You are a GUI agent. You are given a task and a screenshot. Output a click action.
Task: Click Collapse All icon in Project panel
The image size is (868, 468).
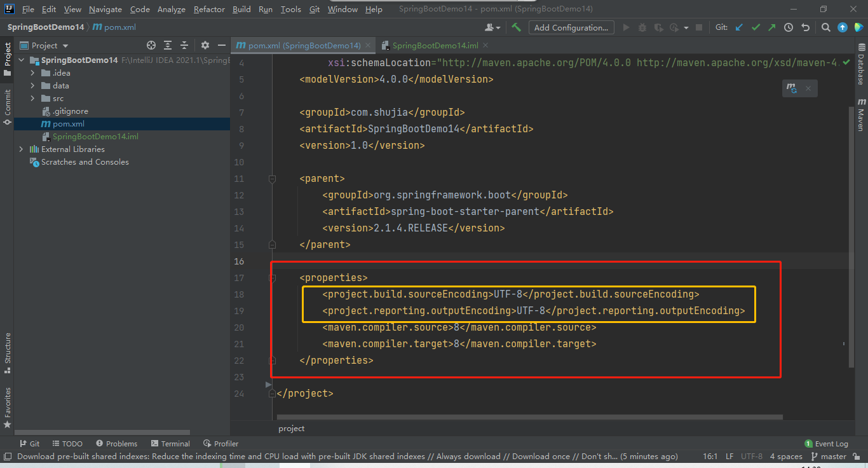pos(184,45)
